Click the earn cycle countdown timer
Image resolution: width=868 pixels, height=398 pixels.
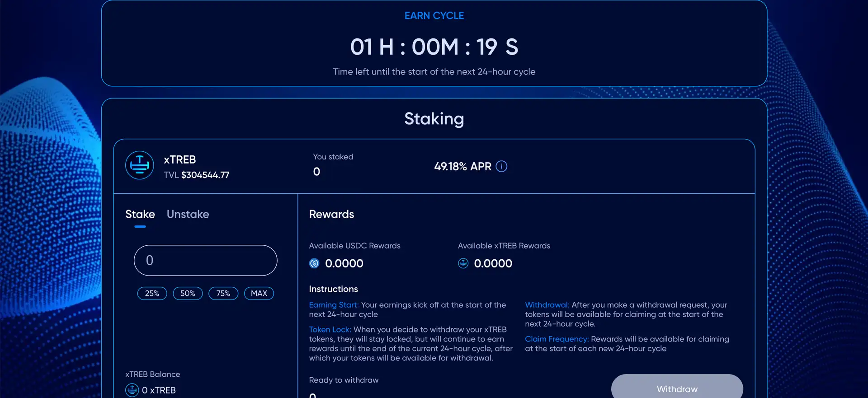(x=434, y=47)
